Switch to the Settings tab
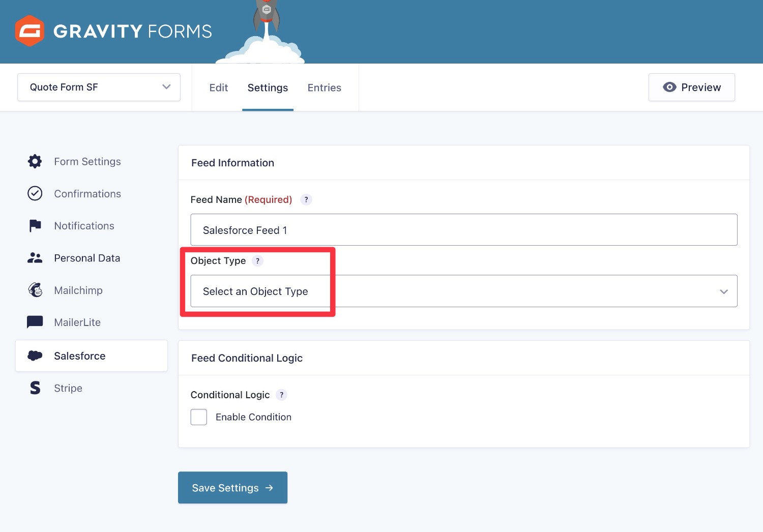 [x=268, y=87]
